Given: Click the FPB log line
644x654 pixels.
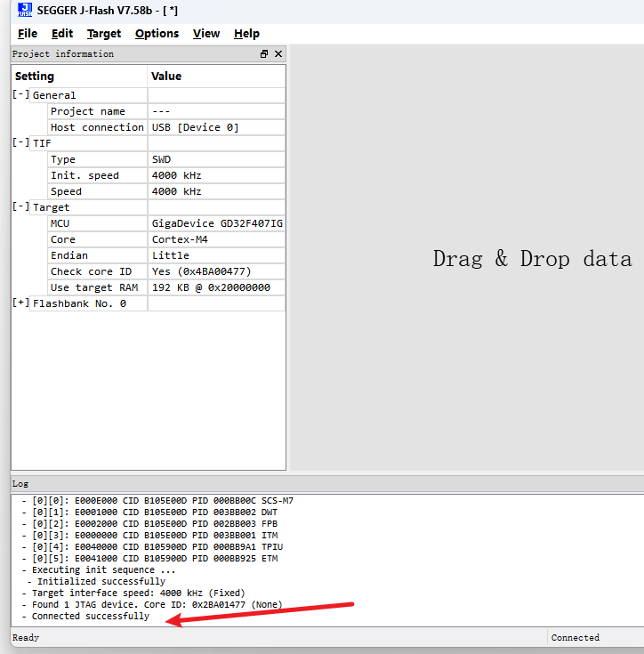Looking at the screenshot, I should [149, 523].
